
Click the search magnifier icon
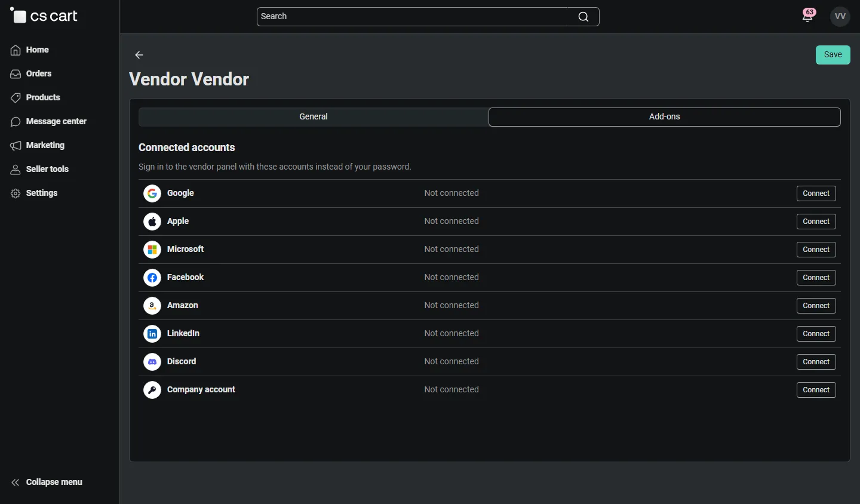pyautogui.click(x=583, y=17)
